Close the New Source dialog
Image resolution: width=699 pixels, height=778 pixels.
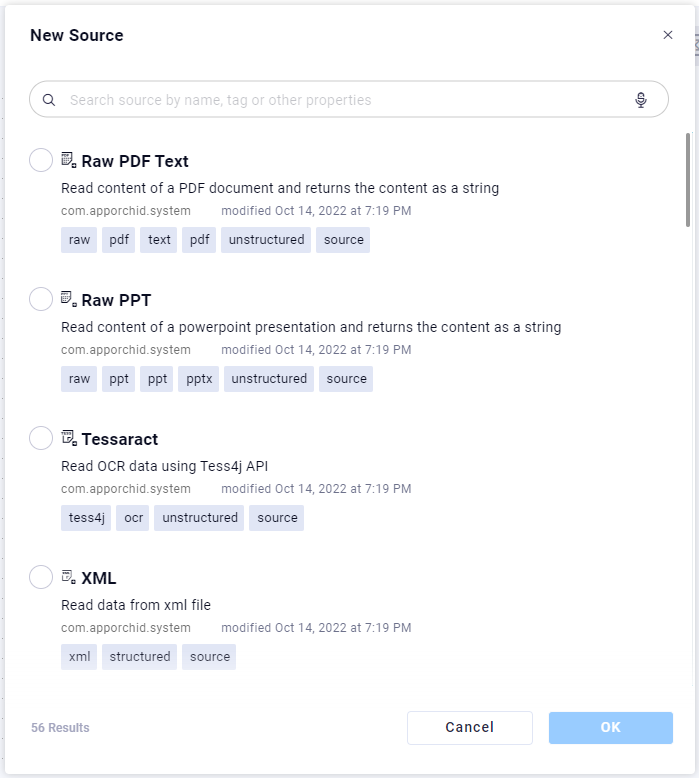pyautogui.click(x=668, y=35)
